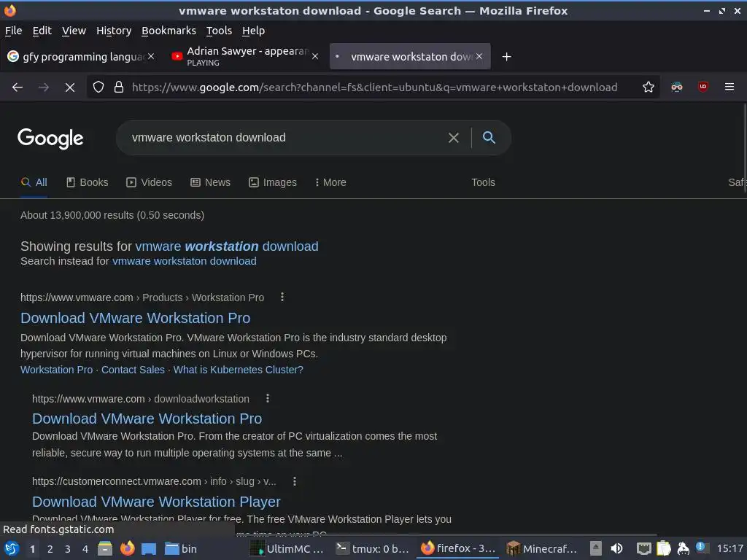Open corrected query vmware workstation download link
Image resolution: width=747 pixels, height=560 pixels.
pyautogui.click(x=227, y=246)
